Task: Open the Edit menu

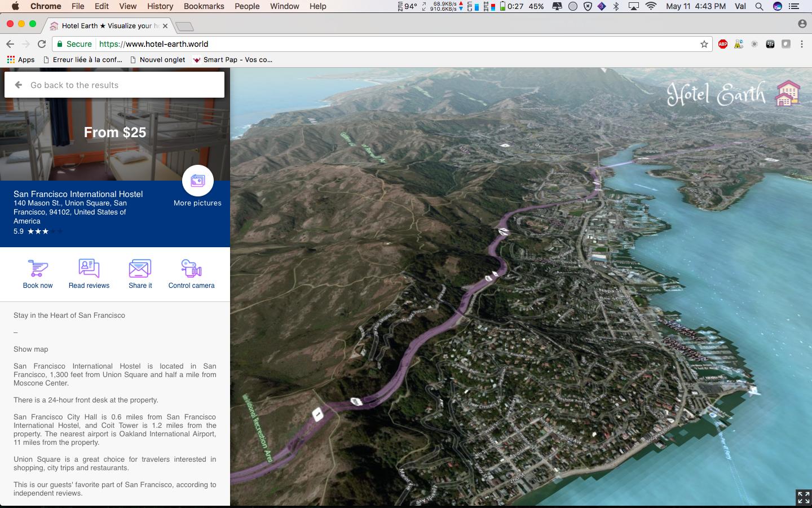Action: (x=101, y=6)
